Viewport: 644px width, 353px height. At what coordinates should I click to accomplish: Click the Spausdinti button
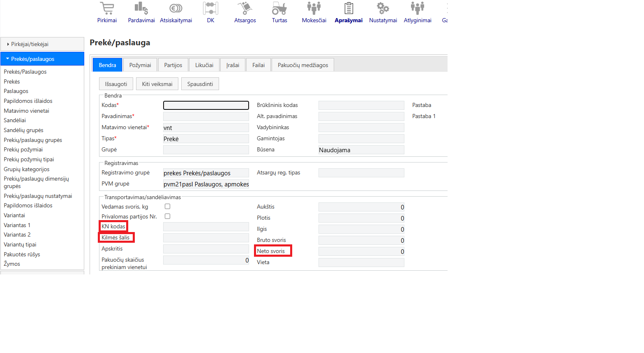[200, 84]
